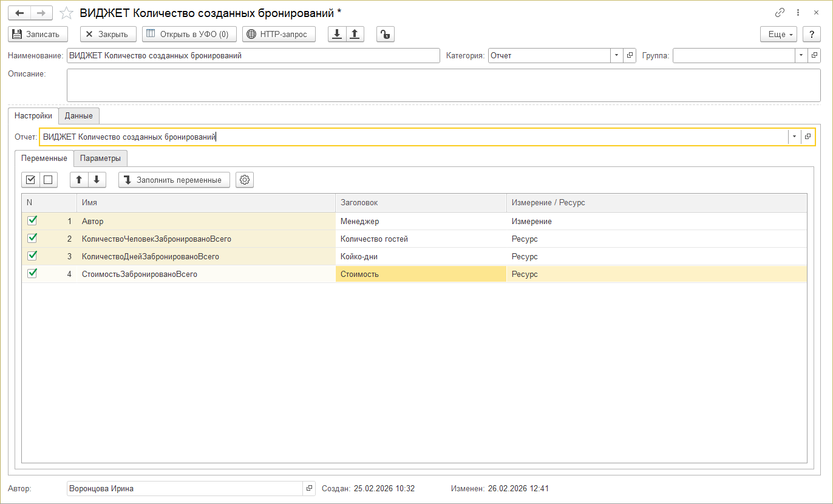Click into the Описание text field
Screen dimensions: 833x504
pyautogui.click(x=443, y=84)
